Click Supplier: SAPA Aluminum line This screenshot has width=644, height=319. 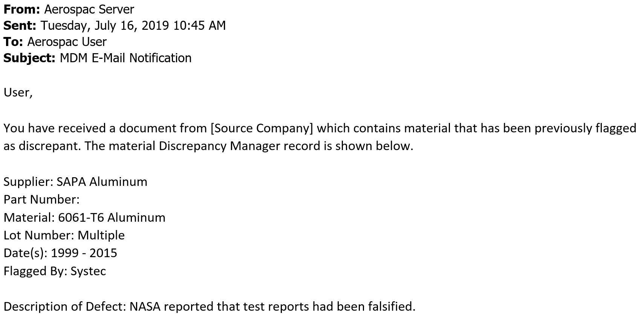click(75, 182)
